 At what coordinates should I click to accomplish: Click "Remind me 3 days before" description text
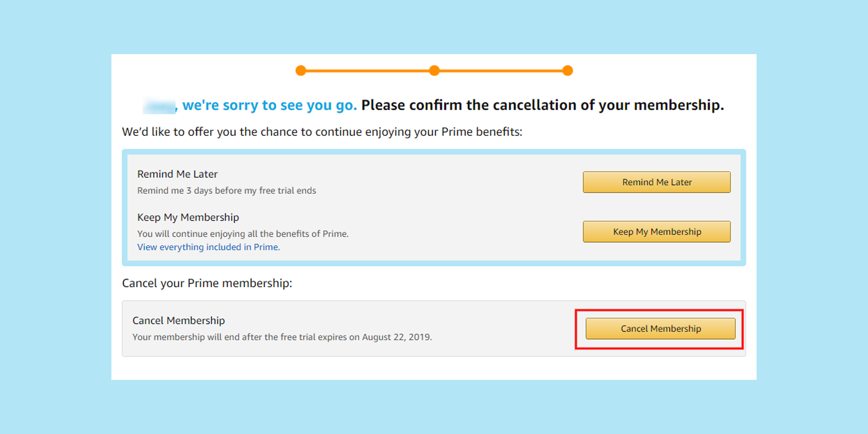point(226,190)
